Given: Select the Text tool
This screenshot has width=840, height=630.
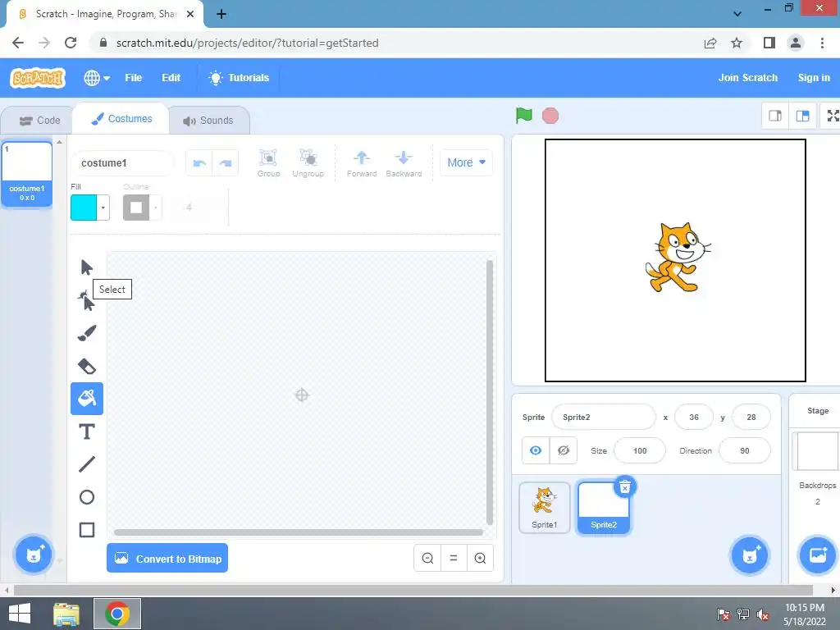Looking at the screenshot, I should (x=86, y=431).
